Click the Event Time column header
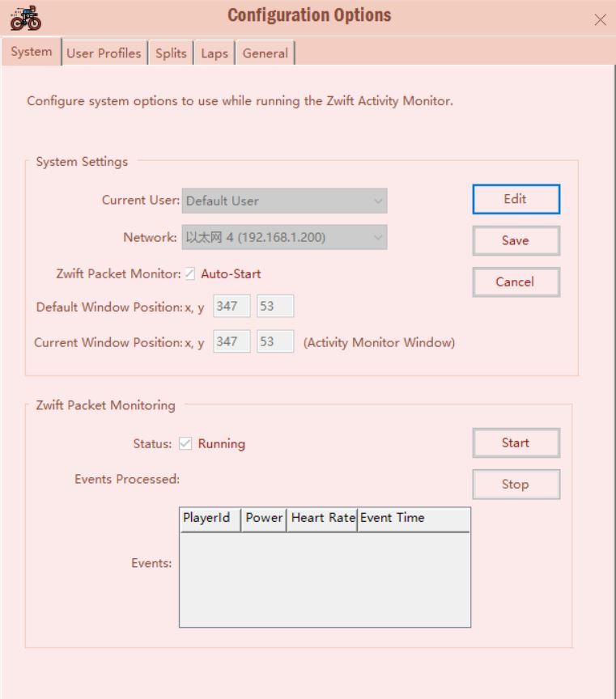 (x=414, y=519)
